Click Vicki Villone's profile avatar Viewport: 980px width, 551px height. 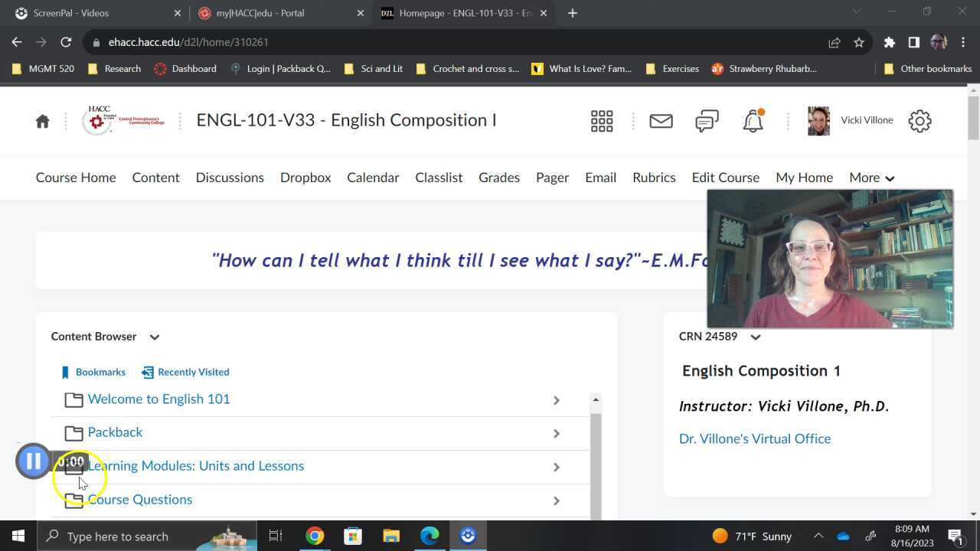coord(818,120)
